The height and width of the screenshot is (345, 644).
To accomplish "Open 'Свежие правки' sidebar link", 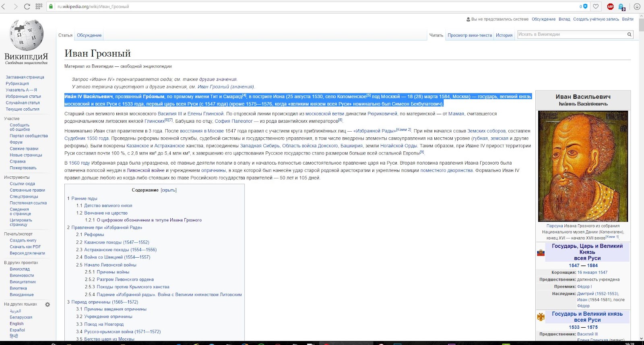I will pyautogui.click(x=24, y=149).
